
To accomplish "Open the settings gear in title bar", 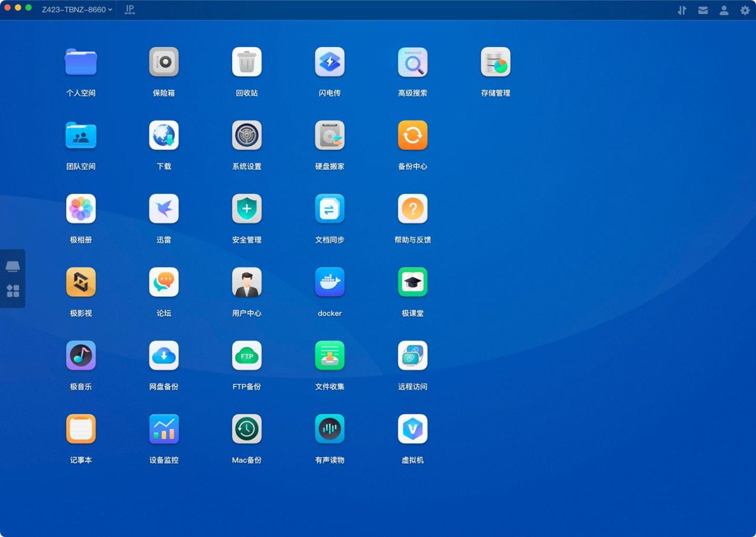I will 745,10.
